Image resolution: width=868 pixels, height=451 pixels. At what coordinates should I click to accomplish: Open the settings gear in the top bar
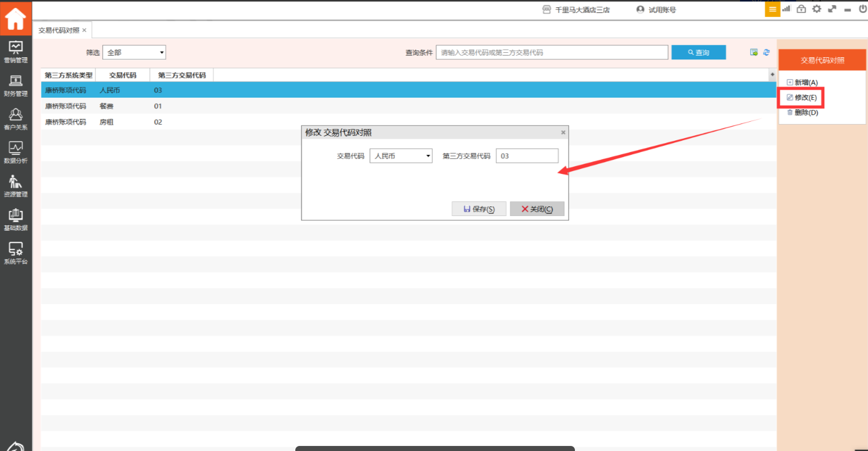(816, 9)
